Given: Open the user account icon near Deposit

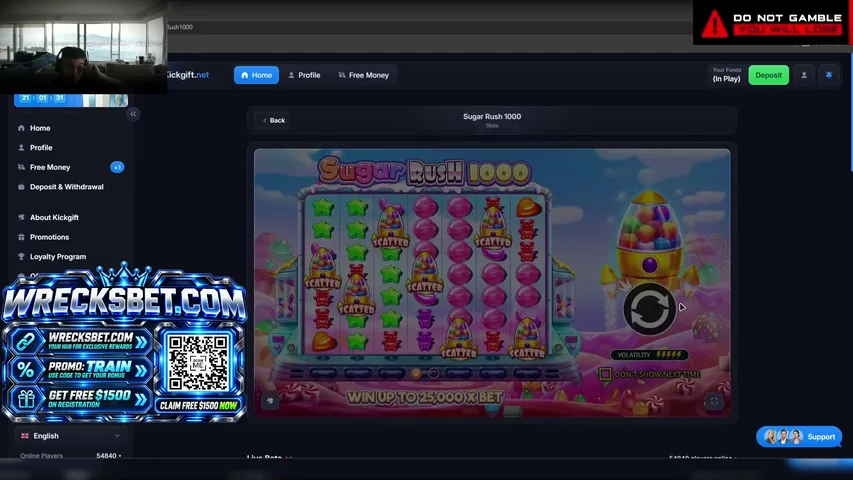Looking at the screenshot, I should pos(803,75).
